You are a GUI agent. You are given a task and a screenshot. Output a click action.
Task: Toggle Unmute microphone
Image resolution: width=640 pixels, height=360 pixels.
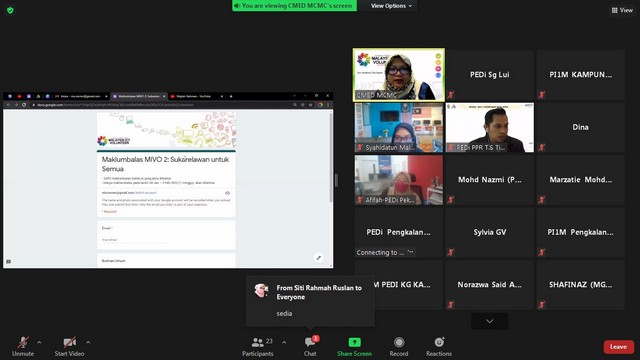point(23,347)
